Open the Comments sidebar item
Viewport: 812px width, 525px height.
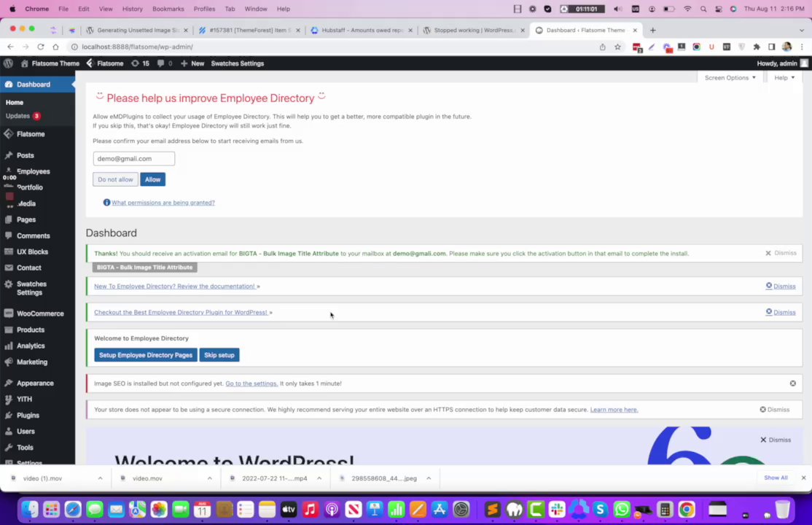[x=33, y=236]
